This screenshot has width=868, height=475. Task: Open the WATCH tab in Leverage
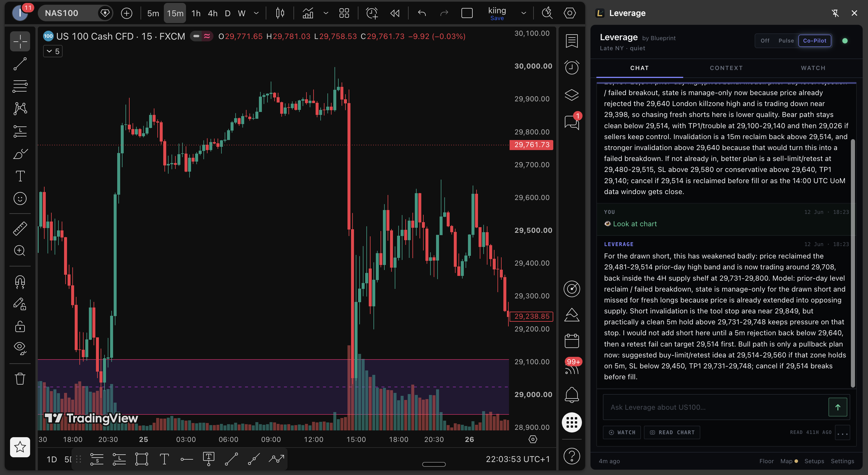pyautogui.click(x=813, y=68)
